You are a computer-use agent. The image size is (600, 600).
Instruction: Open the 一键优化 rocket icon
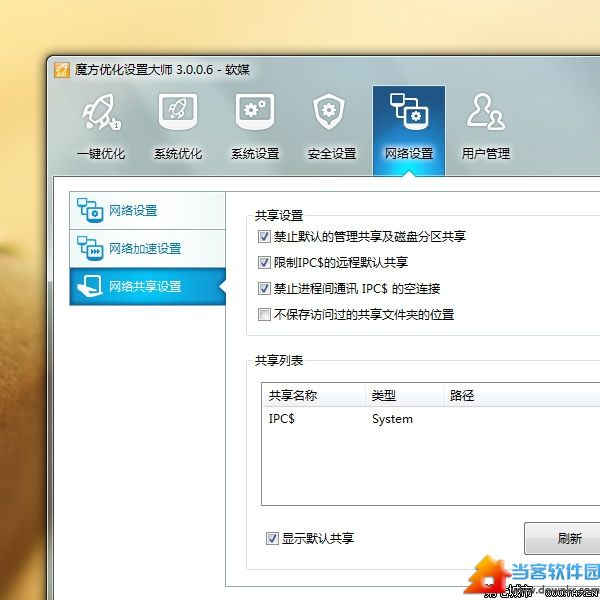(101, 112)
